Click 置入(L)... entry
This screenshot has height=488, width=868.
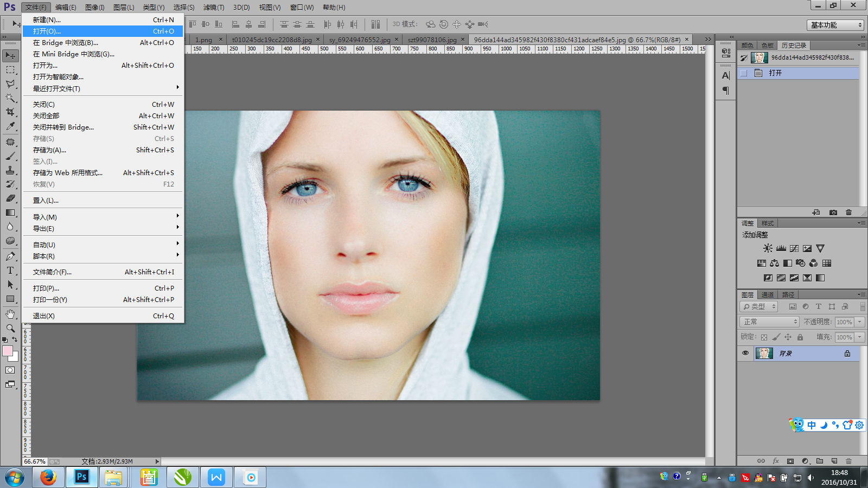tap(103, 200)
